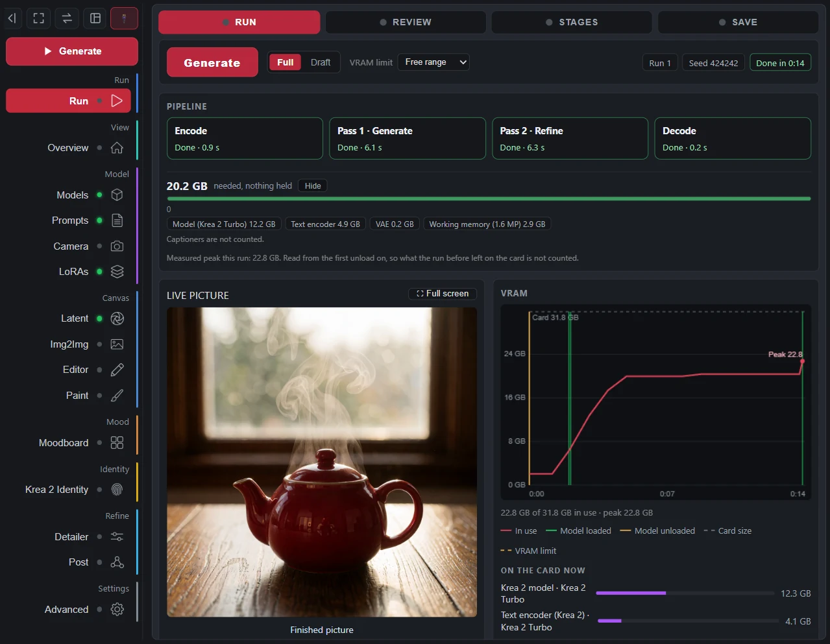Open Paint via the brush icon

[117, 396]
